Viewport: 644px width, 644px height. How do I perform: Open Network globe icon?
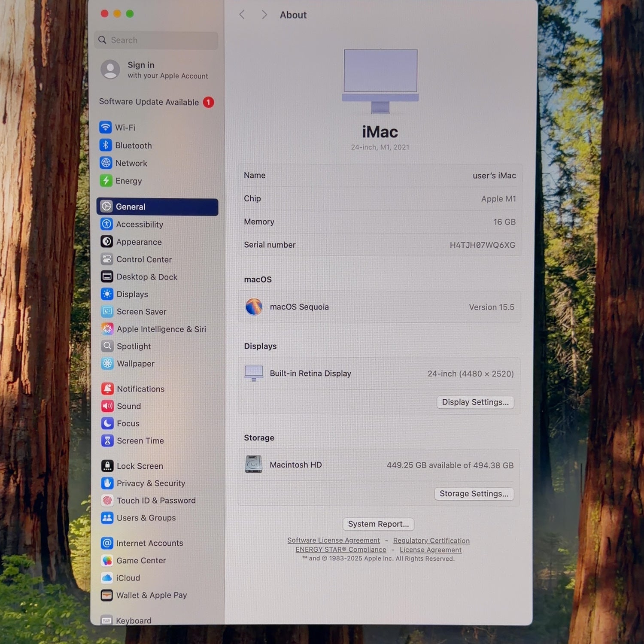click(x=106, y=163)
